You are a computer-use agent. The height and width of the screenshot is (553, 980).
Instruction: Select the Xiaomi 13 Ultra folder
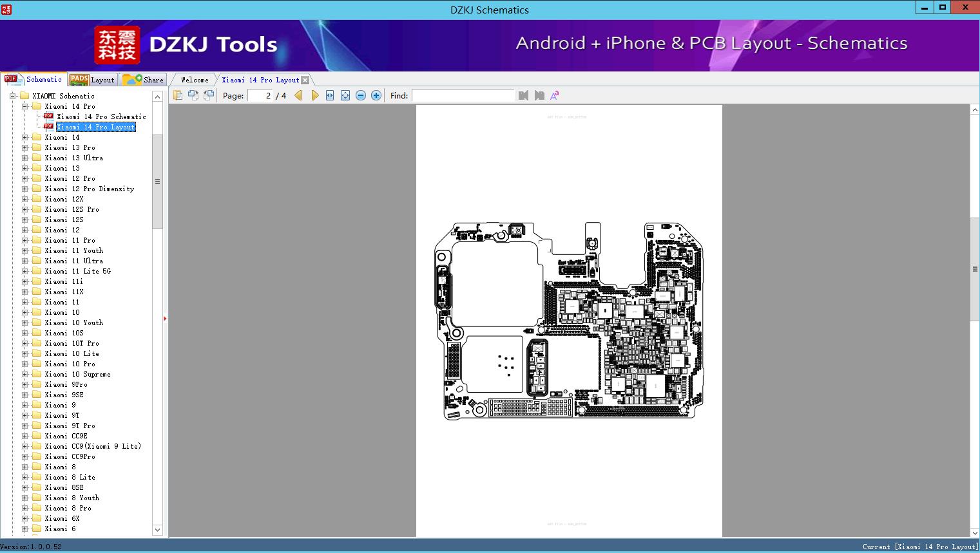(74, 158)
